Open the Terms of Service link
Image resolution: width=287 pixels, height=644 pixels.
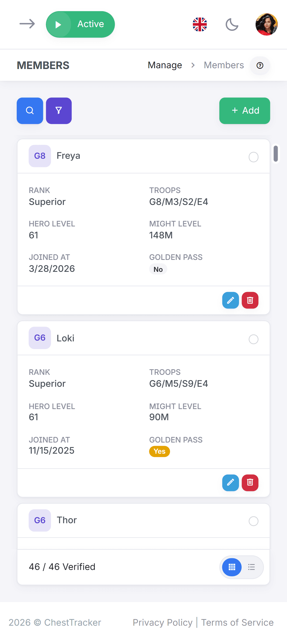237,622
